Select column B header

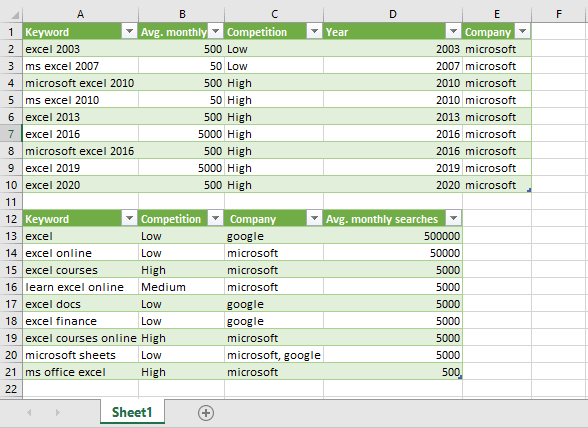click(x=182, y=15)
